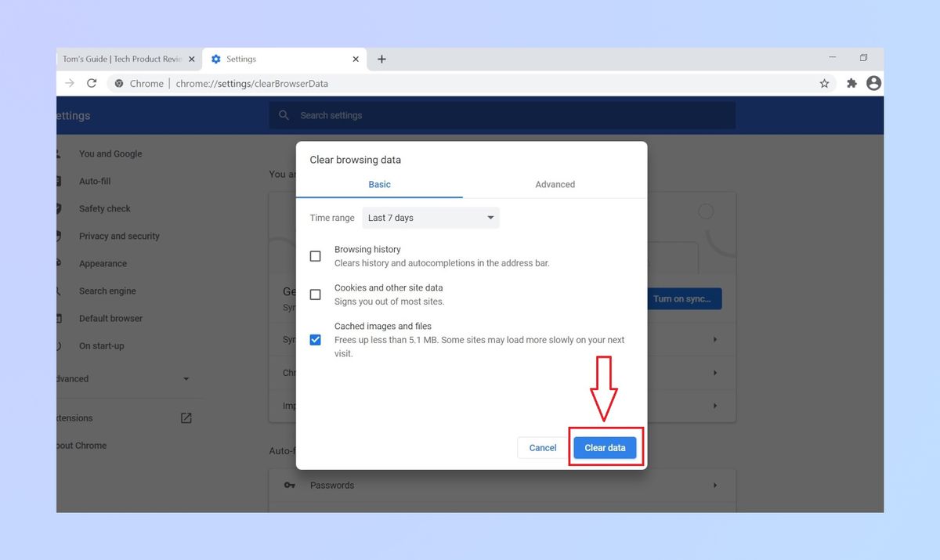The image size is (940, 560).
Task: Click the site info icon before the URL
Action: (118, 83)
